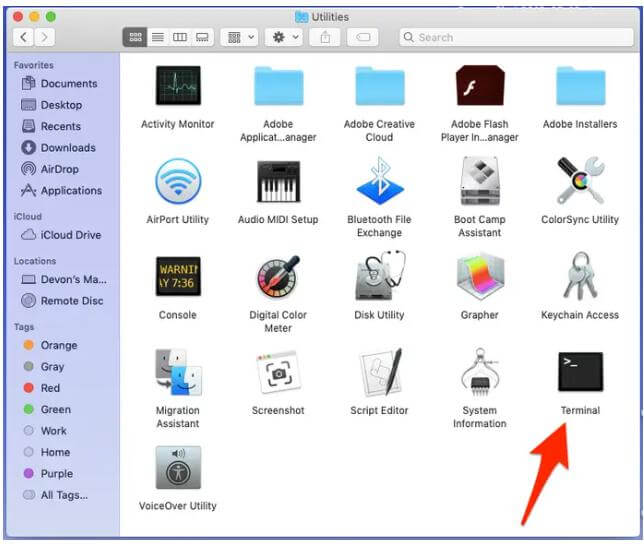Select Audio MIDI Setup icon
The width and height of the screenshot is (644, 544).
click(278, 181)
